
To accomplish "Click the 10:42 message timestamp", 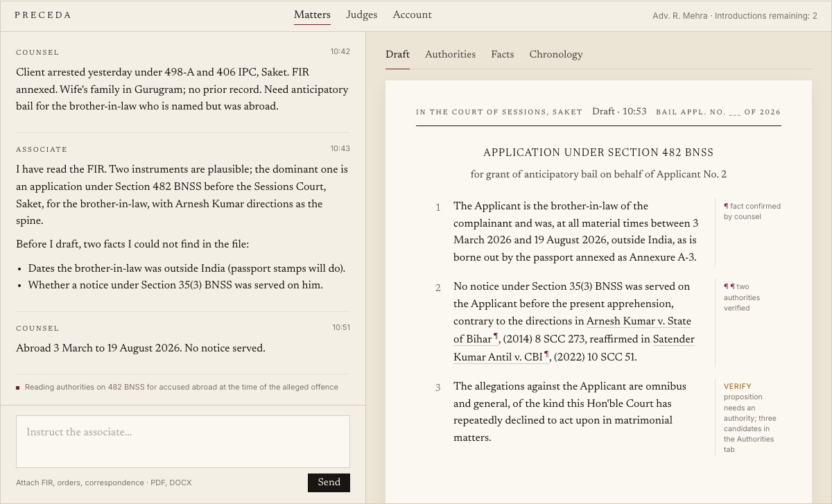I will pyautogui.click(x=340, y=51).
